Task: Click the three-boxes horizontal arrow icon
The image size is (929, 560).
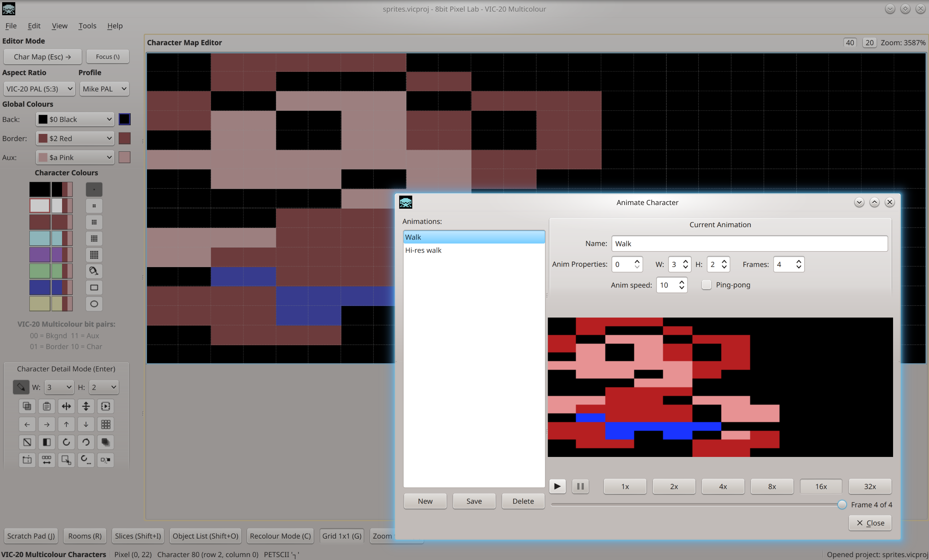Action: click(x=46, y=460)
